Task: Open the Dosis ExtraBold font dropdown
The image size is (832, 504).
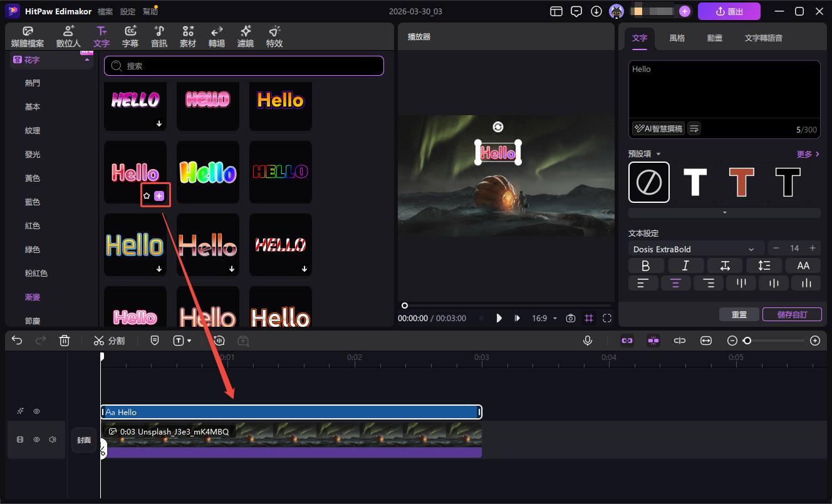Action: point(695,249)
